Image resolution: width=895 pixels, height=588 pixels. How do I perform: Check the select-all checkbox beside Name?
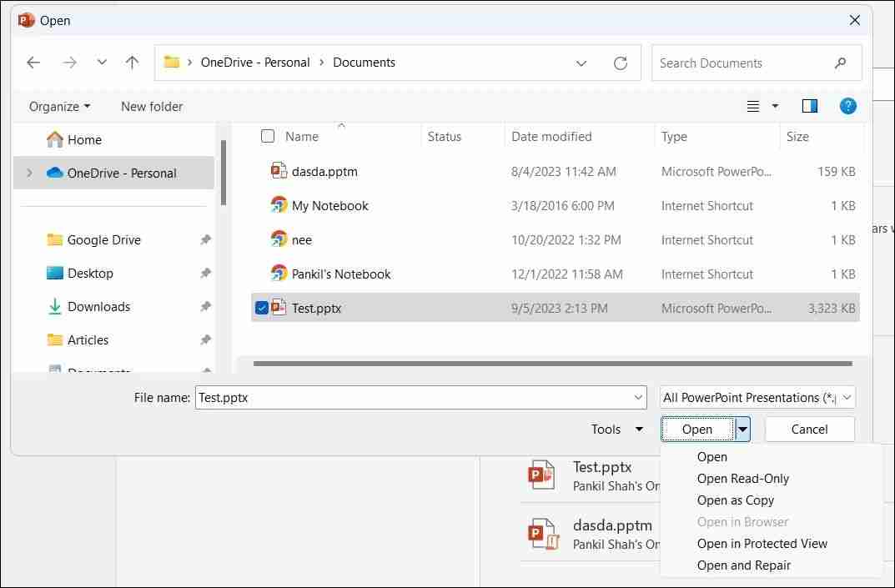tap(267, 136)
